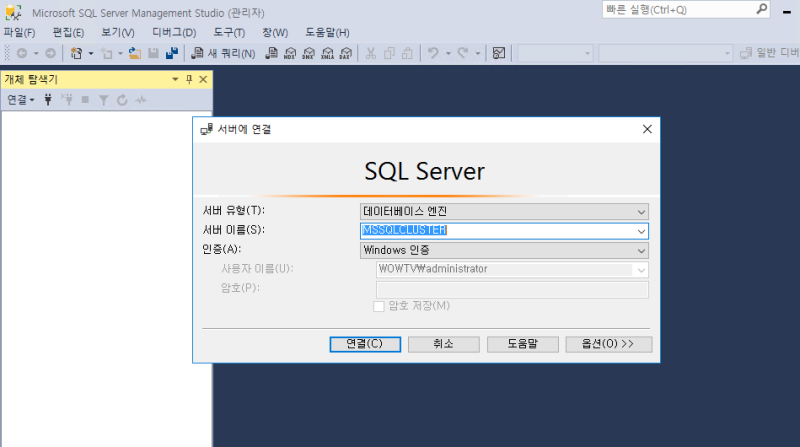Close the 서버에 연결 dialog
This screenshot has height=447, width=800.
click(647, 129)
